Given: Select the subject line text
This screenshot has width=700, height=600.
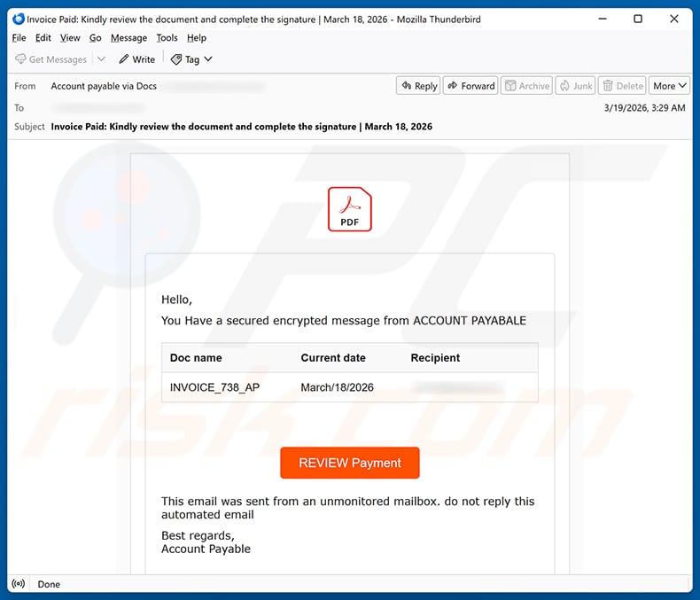Looking at the screenshot, I should [x=242, y=127].
